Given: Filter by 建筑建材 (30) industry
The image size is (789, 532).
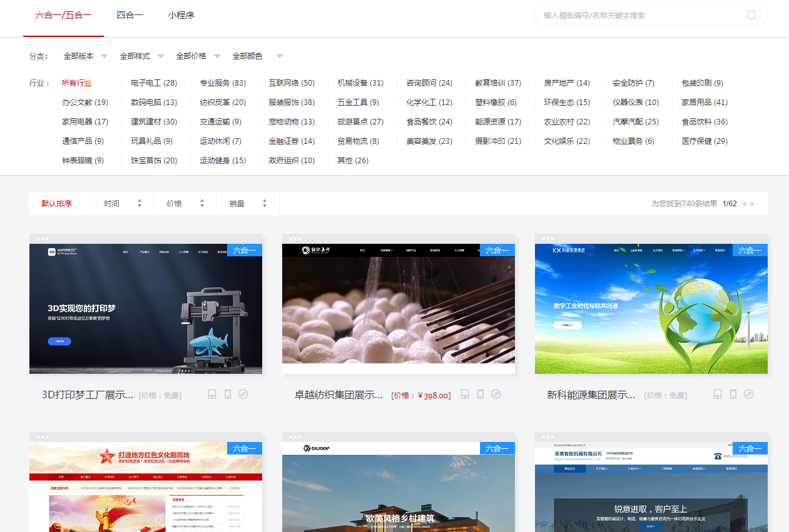Looking at the screenshot, I should [x=154, y=121].
